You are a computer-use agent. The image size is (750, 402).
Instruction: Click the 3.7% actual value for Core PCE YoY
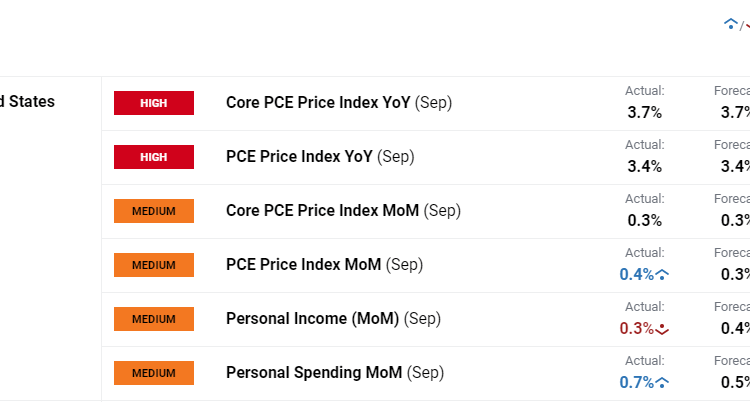(644, 112)
